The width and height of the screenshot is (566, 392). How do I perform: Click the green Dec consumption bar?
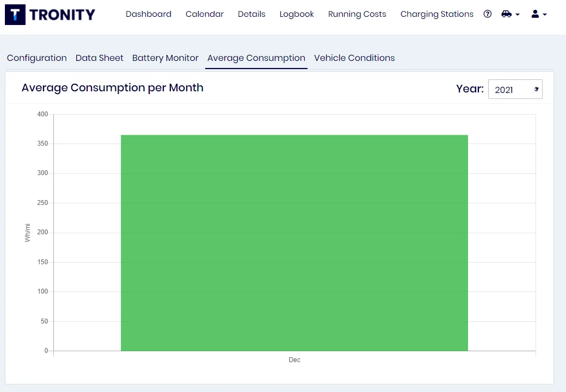pyautogui.click(x=294, y=242)
